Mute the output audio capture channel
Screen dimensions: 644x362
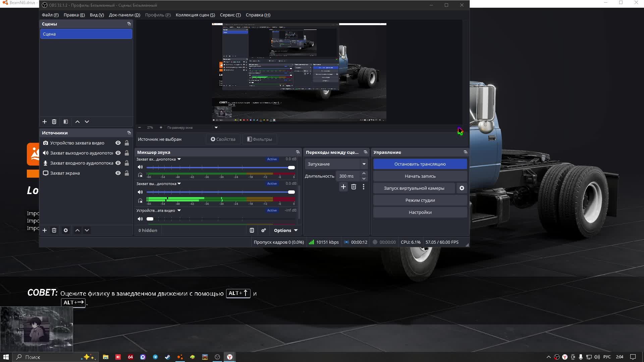pos(140,192)
